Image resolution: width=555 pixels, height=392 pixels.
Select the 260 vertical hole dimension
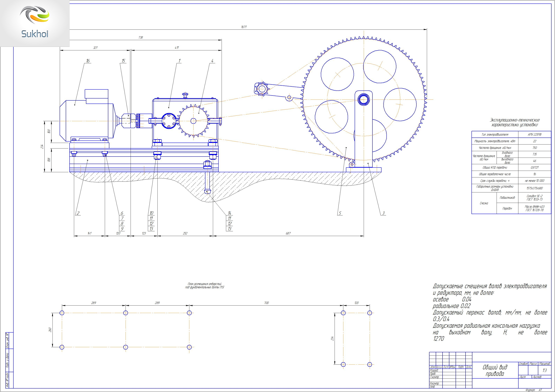[50, 330]
